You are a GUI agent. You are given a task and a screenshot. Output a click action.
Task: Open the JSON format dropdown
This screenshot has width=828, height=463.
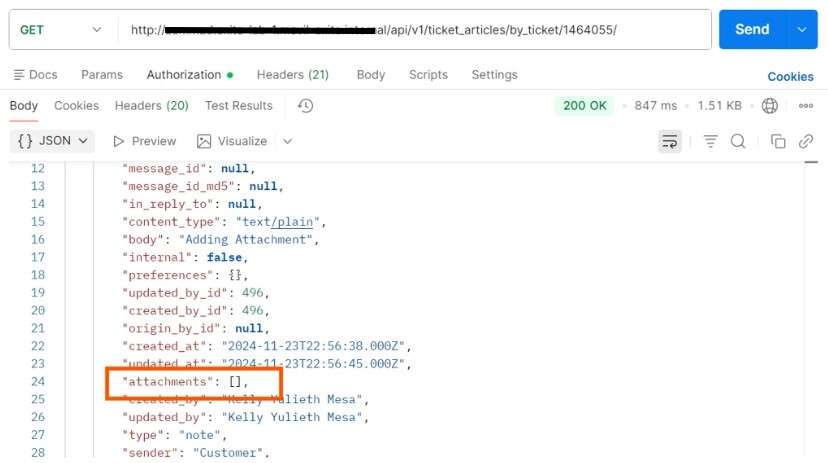[54, 141]
